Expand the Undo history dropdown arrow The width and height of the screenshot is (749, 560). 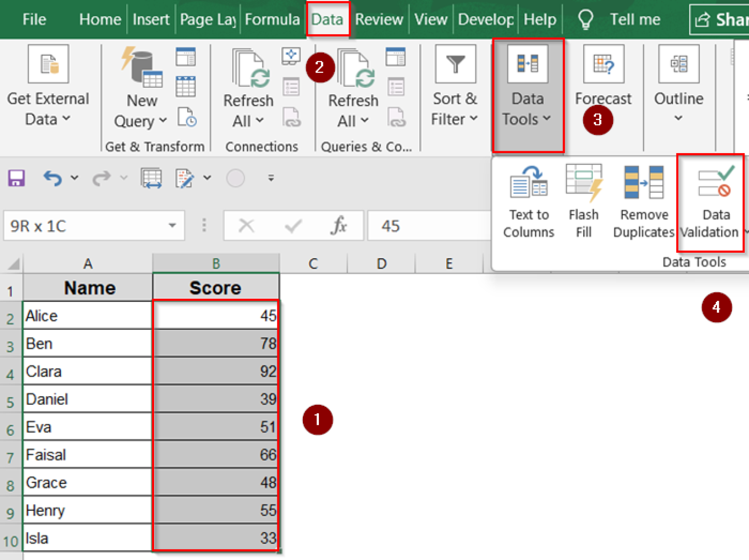74,178
